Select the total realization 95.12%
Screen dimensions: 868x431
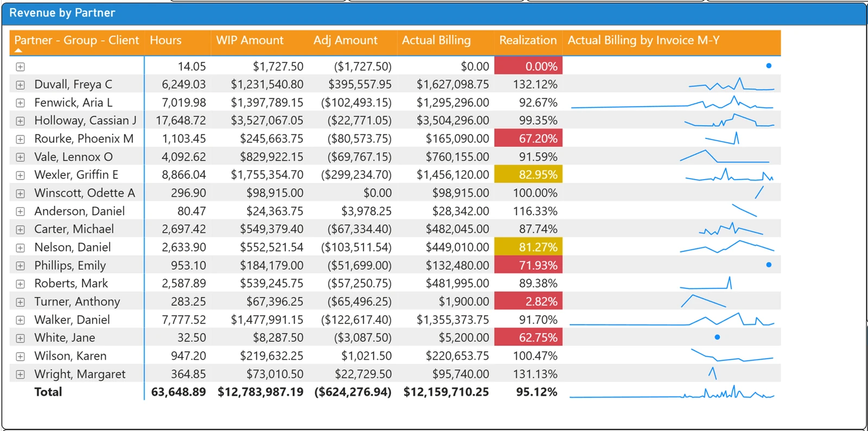pyautogui.click(x=537, y=392)
